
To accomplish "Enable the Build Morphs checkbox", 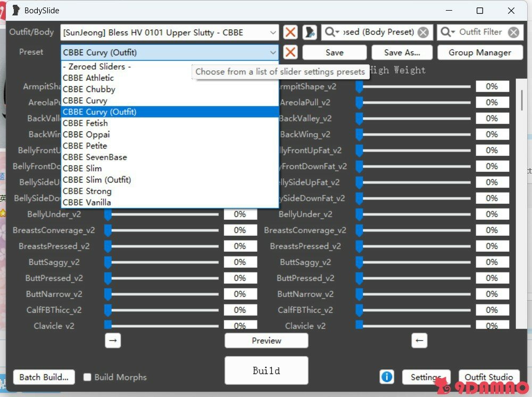I will click(x=88, y=377).
